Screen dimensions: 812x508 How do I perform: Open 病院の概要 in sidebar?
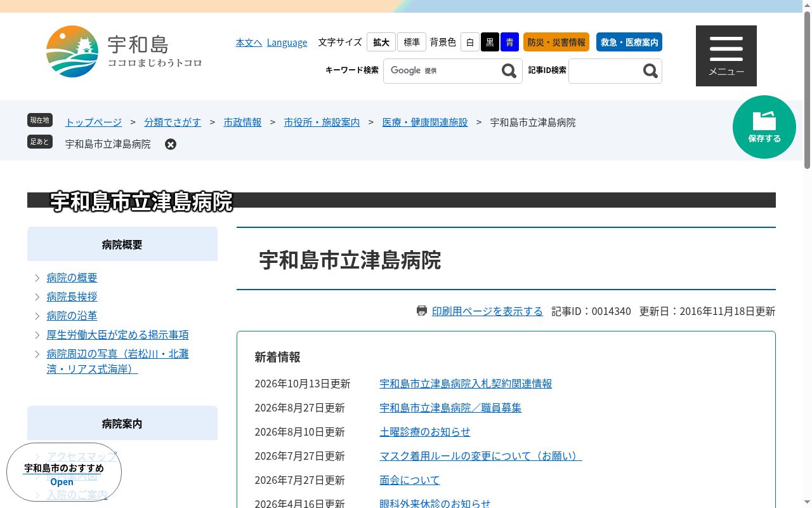[72, 277]
